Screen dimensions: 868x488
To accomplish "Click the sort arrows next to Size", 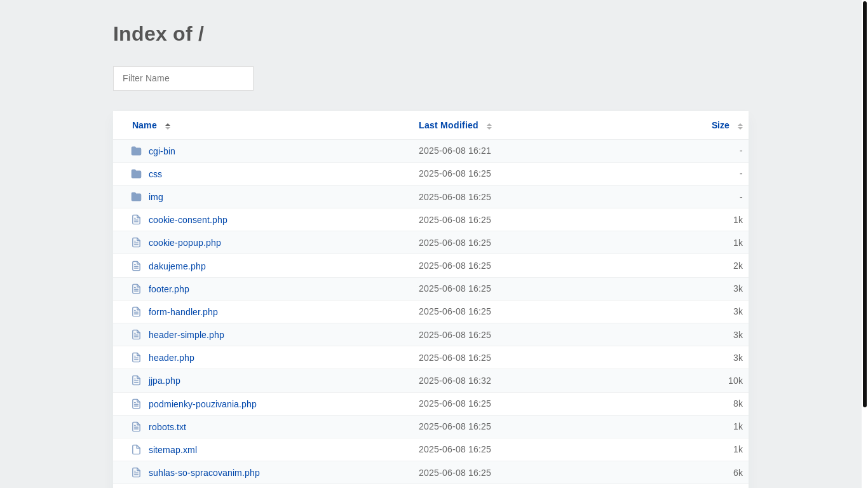I will click(740, 126).
